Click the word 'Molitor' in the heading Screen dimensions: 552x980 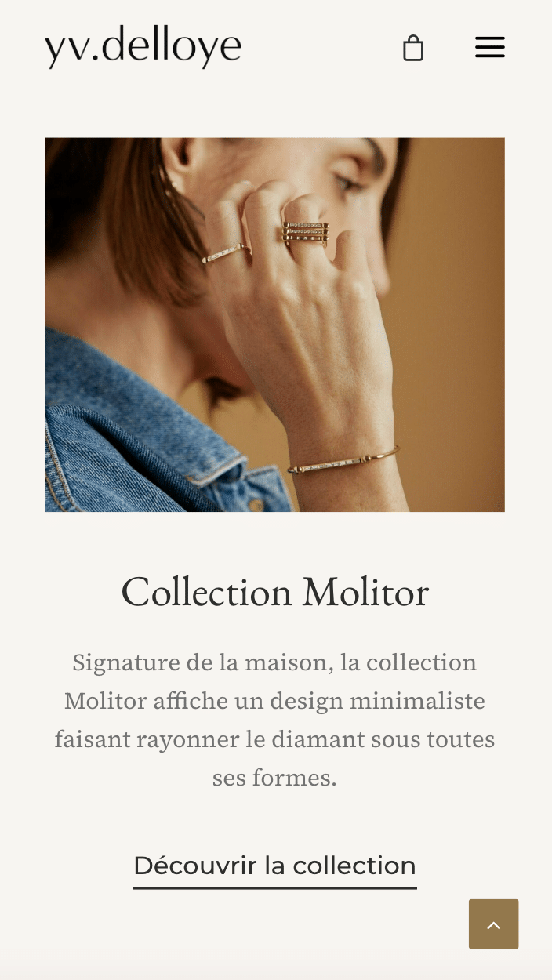click(x=365, y=592)
